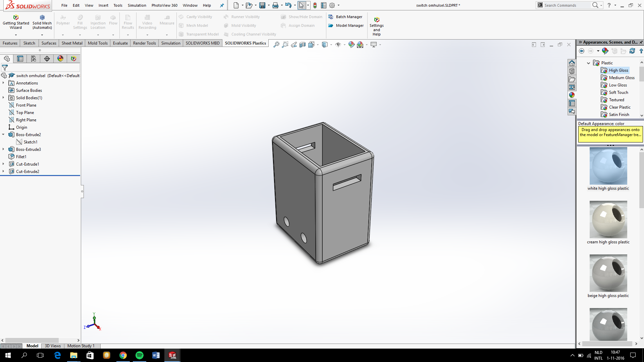Refresh the appearances pane

tap(632, 51)
